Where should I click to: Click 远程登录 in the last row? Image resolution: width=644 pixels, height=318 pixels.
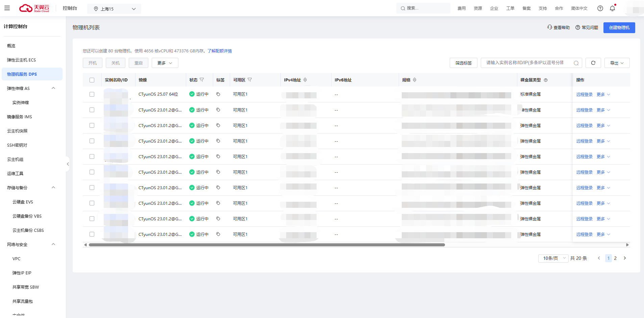click(585, 234)
